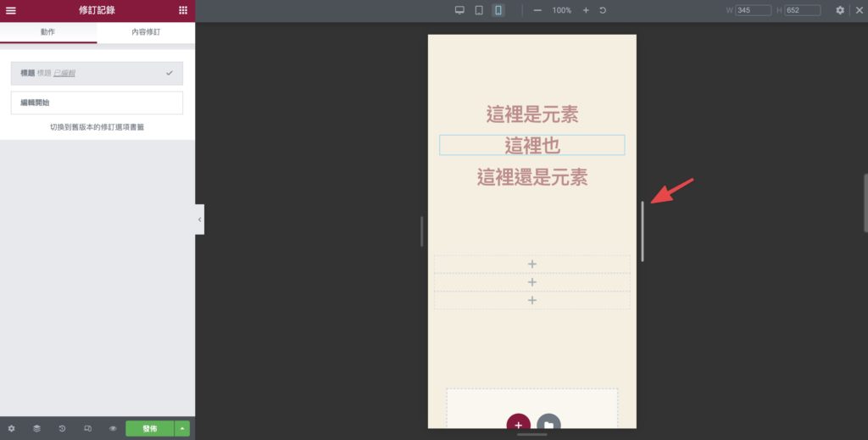Viewport: 868px width, 440px height.
Task: Zoom in with the plus button
Action: tap(586, 10)
